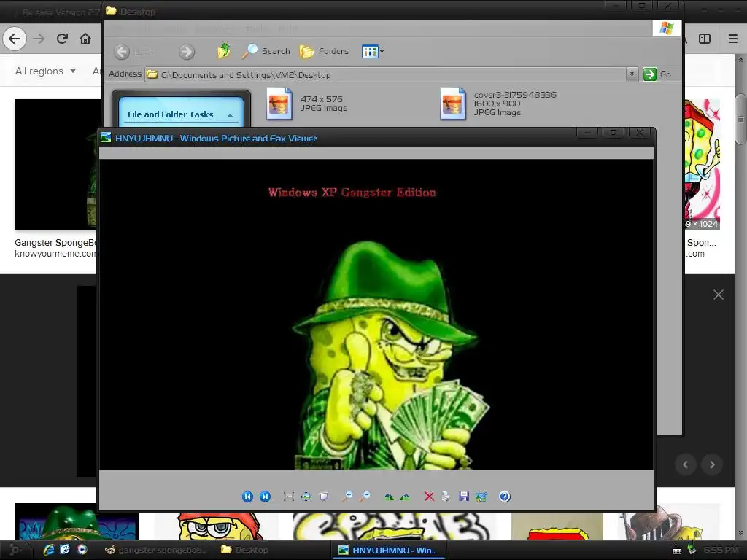Image resolution: width=747 pixels, height=560 pixels.
Task: Collapse the File and Folder Tasks panel
Action: click(x=230, y=114)
